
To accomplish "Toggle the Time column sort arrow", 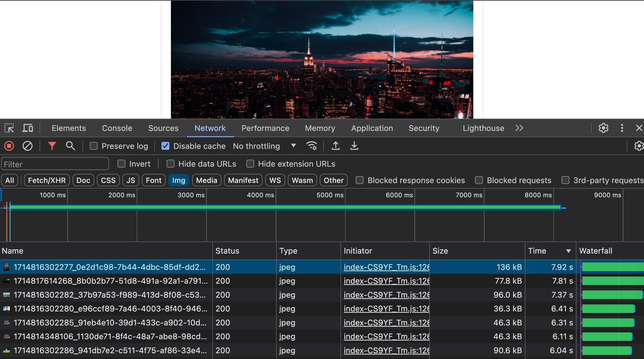I will coord(568,251).
